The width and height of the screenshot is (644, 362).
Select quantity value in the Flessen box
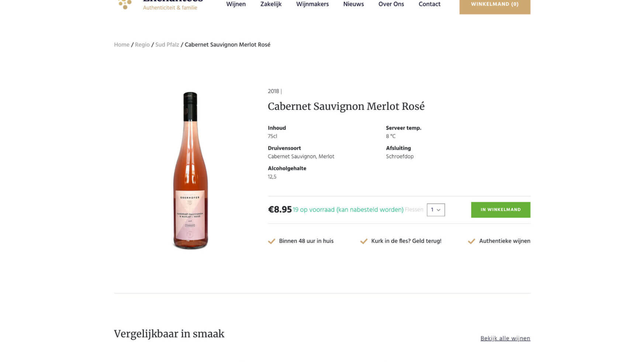point(432,210)
